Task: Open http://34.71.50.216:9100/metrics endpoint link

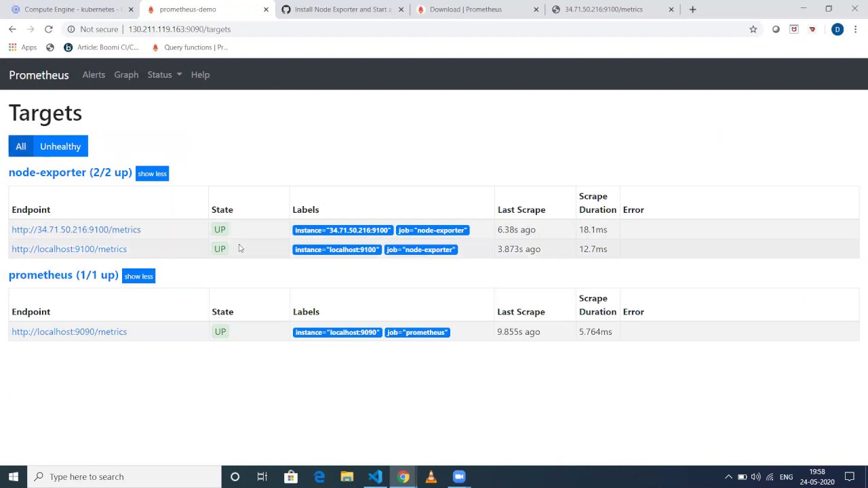Action: click(x=76, y=230)
